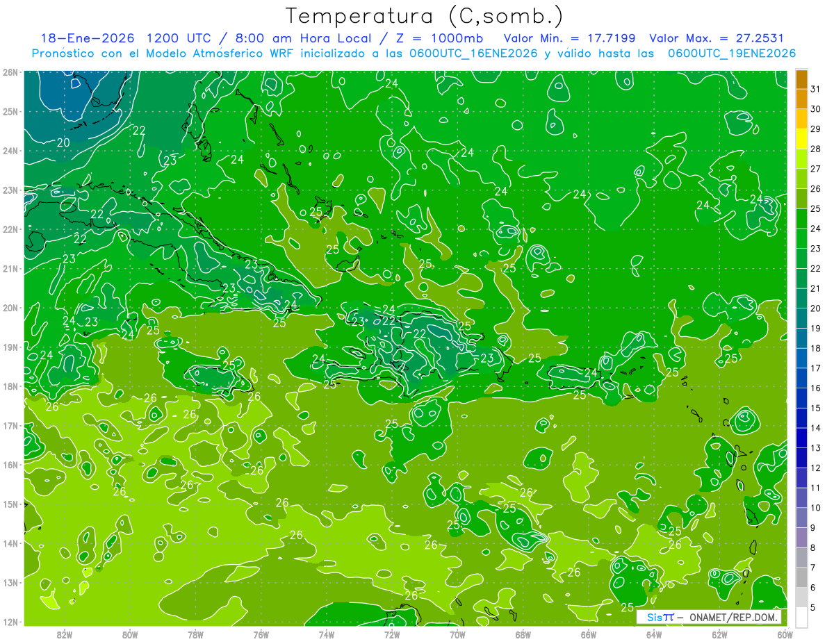Click the latitude axis label "22N"
The height and width of the screenshot is (644, 834).
(x=10, y=229)
